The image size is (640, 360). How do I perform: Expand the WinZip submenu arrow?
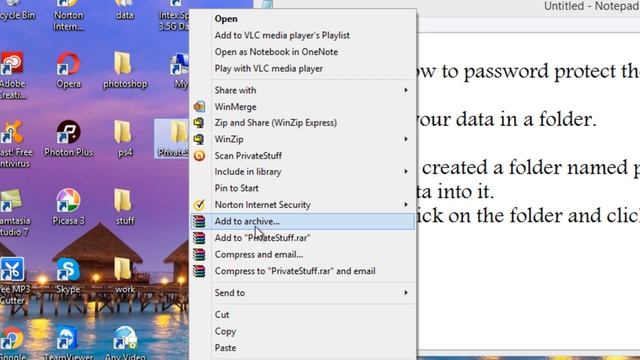point(406,139)
